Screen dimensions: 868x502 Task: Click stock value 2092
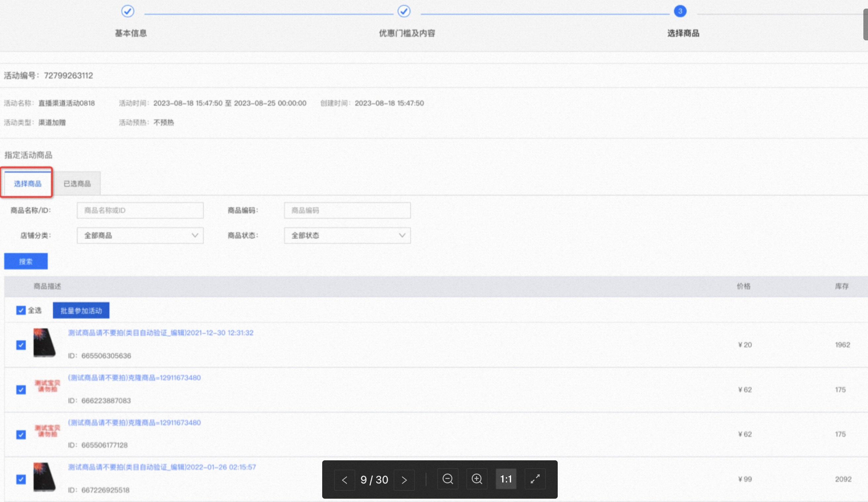coord(843,479)
